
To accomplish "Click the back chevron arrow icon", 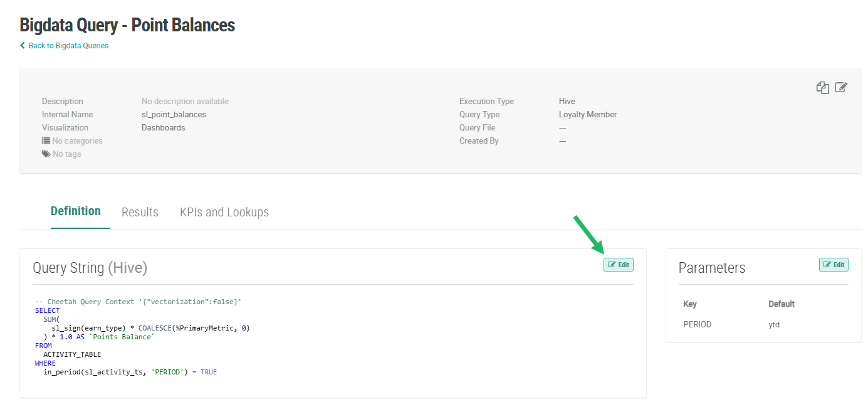I will pos(23,46).
